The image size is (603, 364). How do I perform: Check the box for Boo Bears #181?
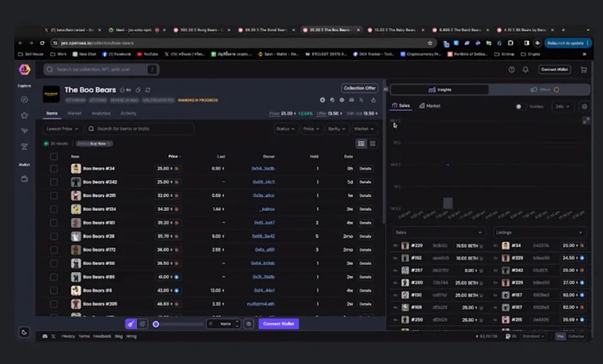click(x=54, y=223)
